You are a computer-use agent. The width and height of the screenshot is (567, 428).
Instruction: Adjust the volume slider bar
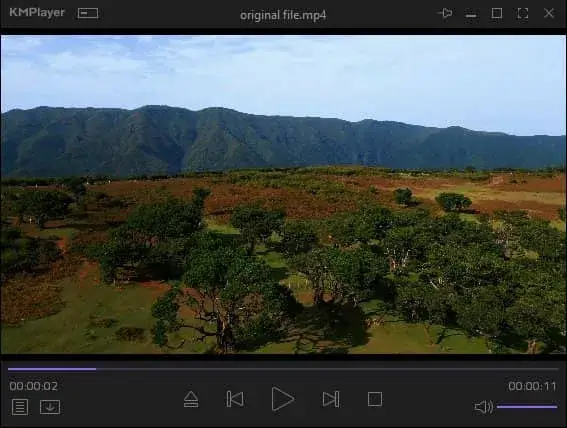527,407
